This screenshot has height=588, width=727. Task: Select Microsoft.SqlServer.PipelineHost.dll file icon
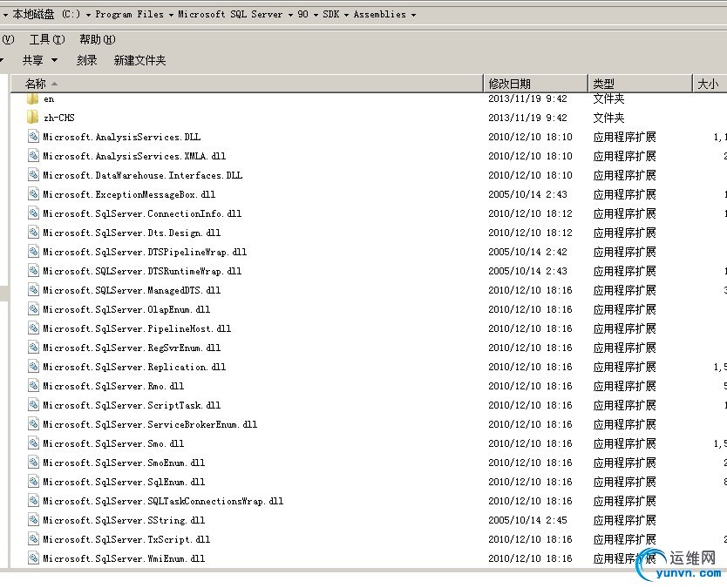[x=33, y=328]
